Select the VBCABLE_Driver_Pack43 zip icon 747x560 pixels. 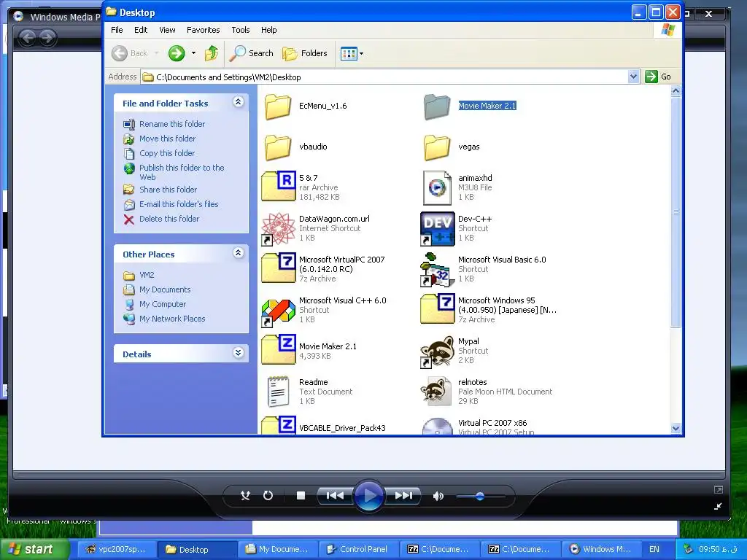click(x=278, y=425)
